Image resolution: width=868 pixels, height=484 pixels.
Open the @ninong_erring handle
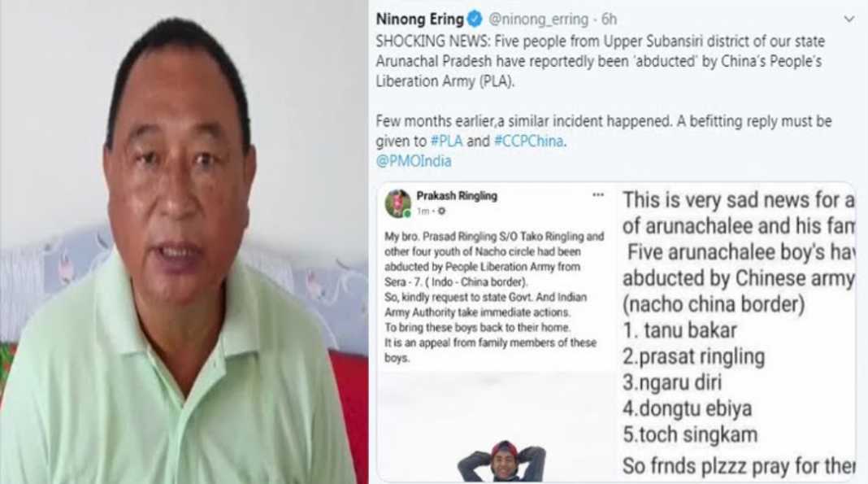coord(538,20)
